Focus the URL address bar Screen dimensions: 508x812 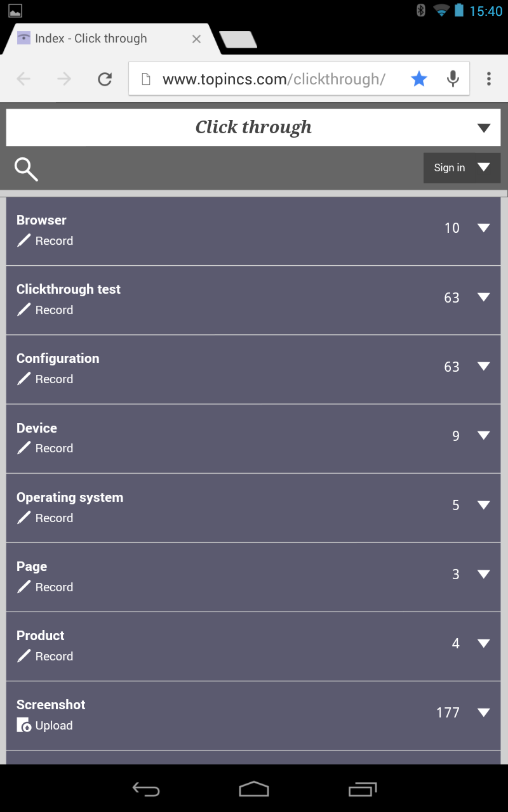pos(273,79)
